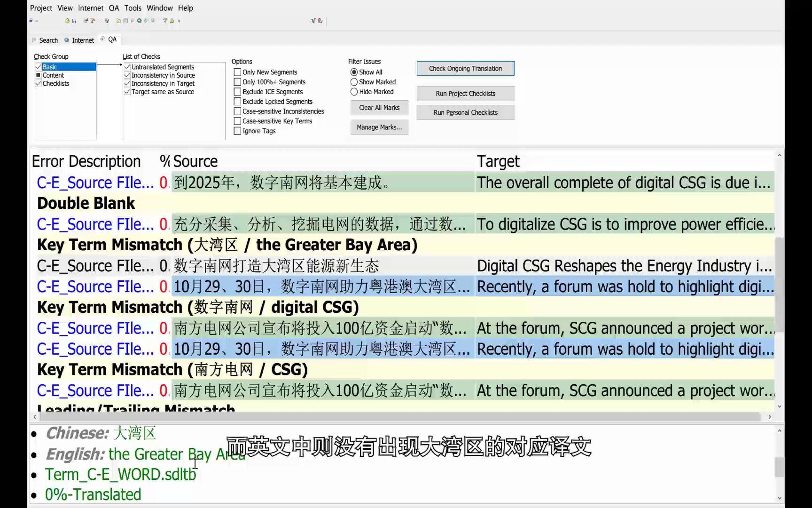Enable the Exclude Locked Segments checkbox

pos(237,101)
